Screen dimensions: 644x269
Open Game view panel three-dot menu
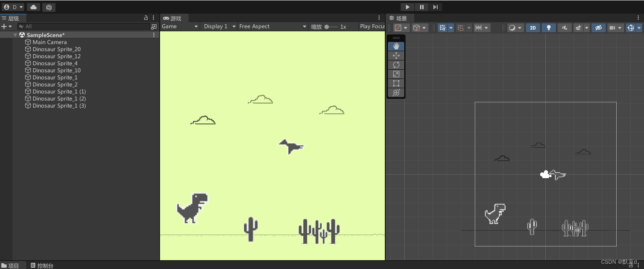(x=379, y=18)
